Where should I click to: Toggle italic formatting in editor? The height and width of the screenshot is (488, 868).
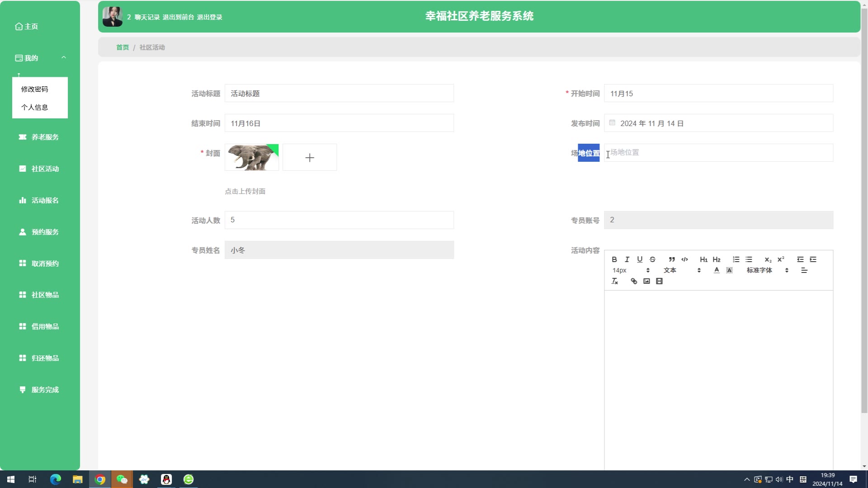[627, 259]
